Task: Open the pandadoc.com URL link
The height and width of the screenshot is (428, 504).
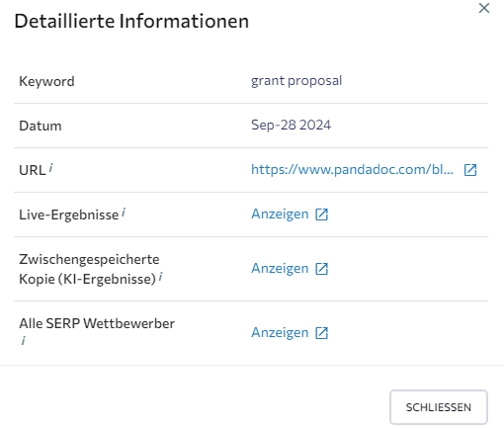Action: (352, 170)
